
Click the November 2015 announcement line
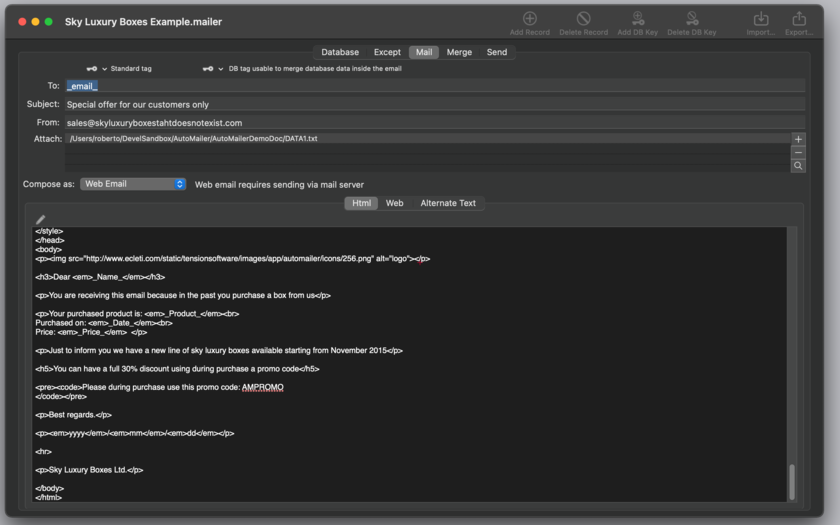[219, 350]
